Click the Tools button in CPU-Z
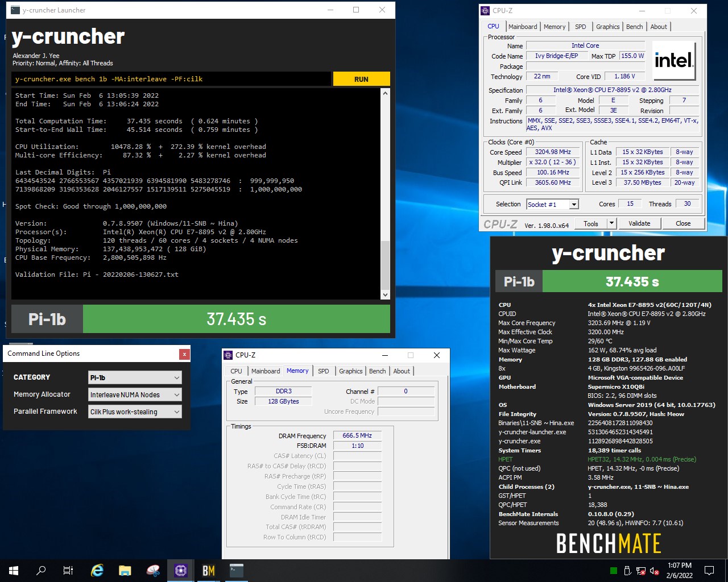Screen dimensions: 728x582 [x=591, y=223]
